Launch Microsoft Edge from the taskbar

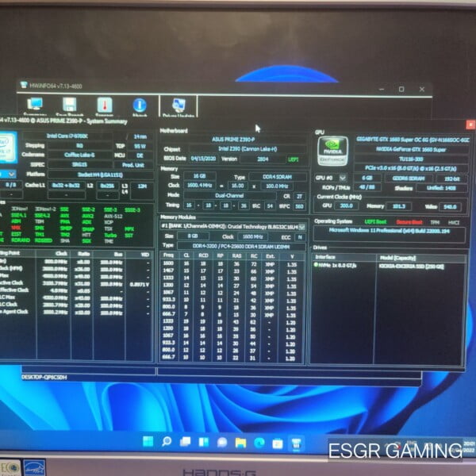pyautogui.click(x=259, y=443)
